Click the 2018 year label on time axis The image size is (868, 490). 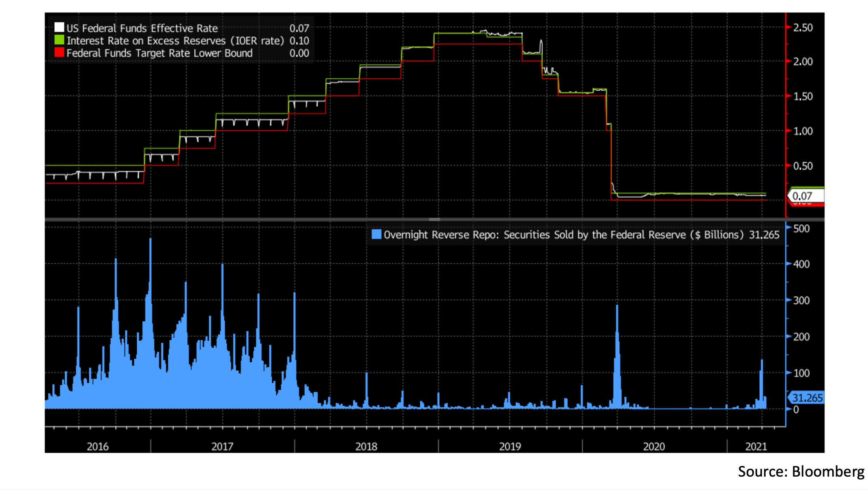click(366, 447)
